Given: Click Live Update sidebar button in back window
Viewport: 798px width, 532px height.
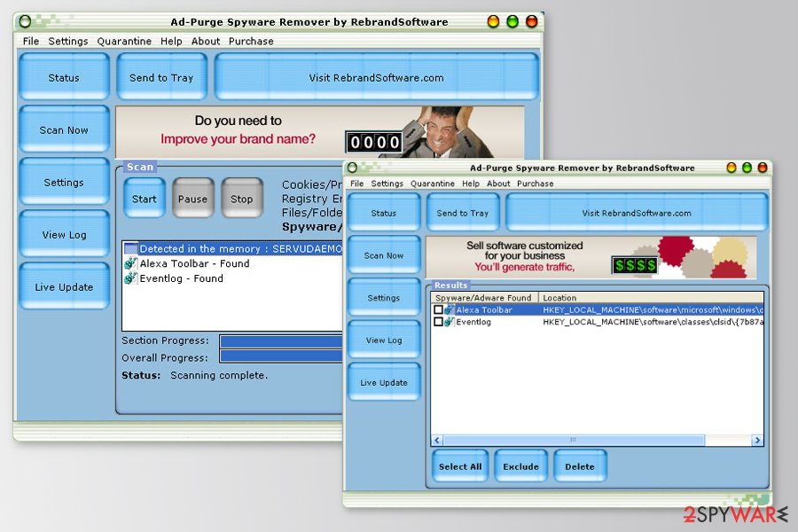Looking at the screenshot, I should (x=64, y=286).
